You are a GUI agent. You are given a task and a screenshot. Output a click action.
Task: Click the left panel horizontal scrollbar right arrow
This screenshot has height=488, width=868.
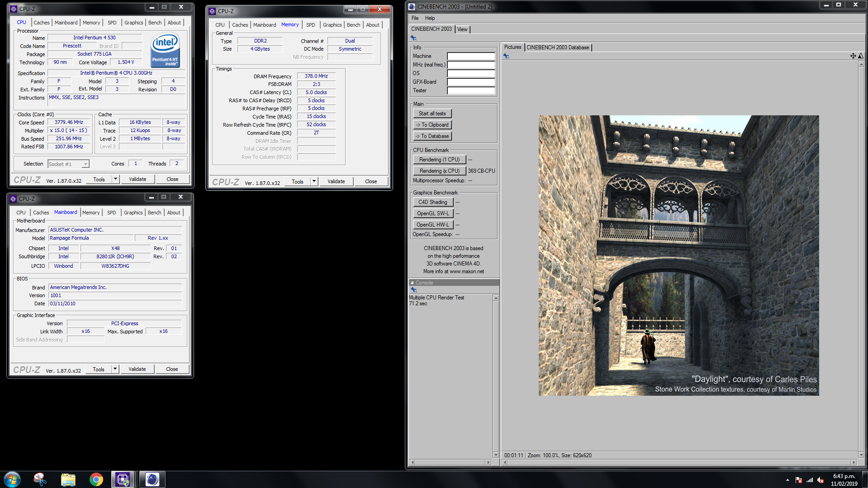488,462
